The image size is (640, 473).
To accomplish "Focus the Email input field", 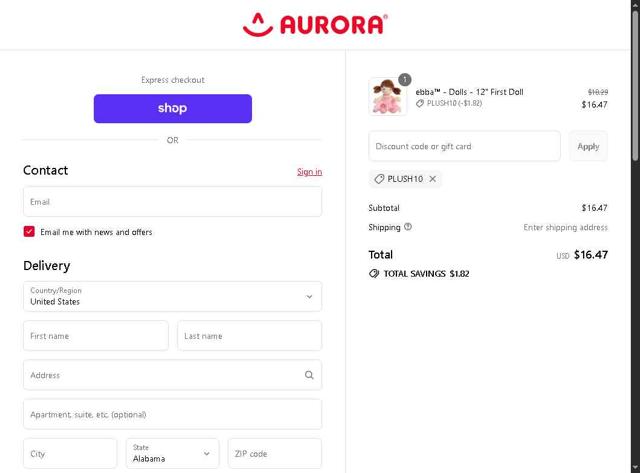I will coord(173,202).
